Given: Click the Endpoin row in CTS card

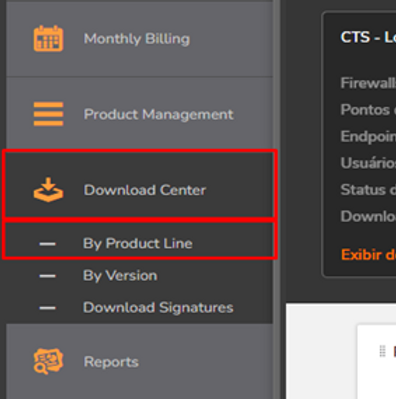Looking at the screenshot, I should pyautogui.click(x=368, y=136).
